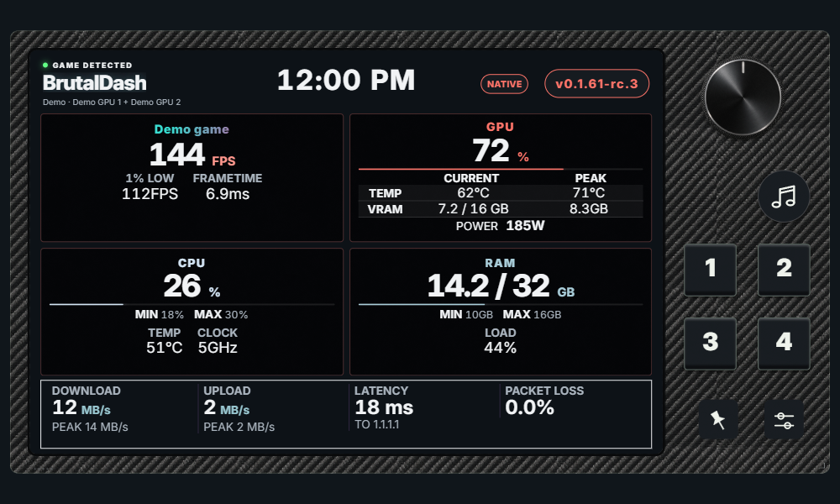The width and height of the screenshot is (840, 504).
Task: Click the round volume knob
Action: click(x=743, y=97)
